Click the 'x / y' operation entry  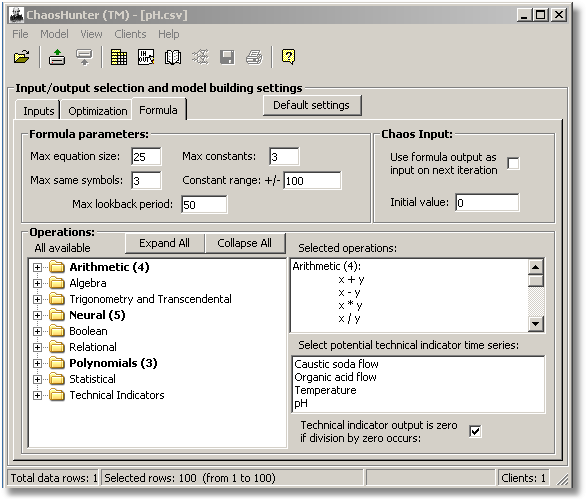(349, 319)
